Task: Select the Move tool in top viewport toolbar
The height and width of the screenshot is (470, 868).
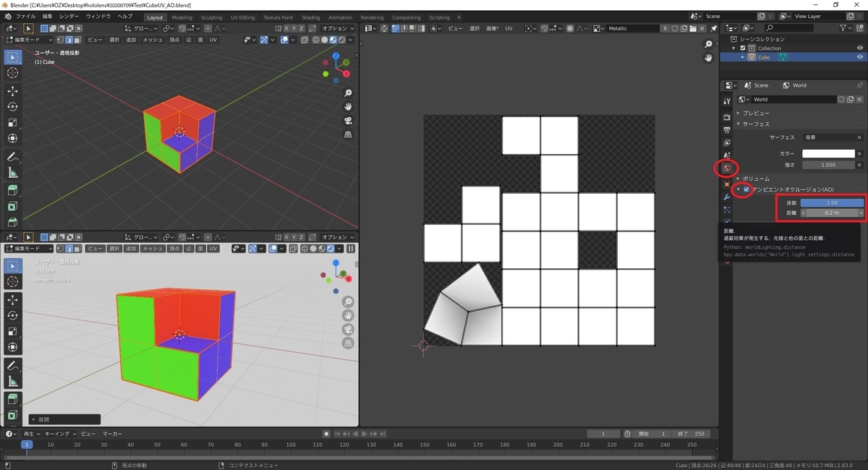Action: [12, 91]
